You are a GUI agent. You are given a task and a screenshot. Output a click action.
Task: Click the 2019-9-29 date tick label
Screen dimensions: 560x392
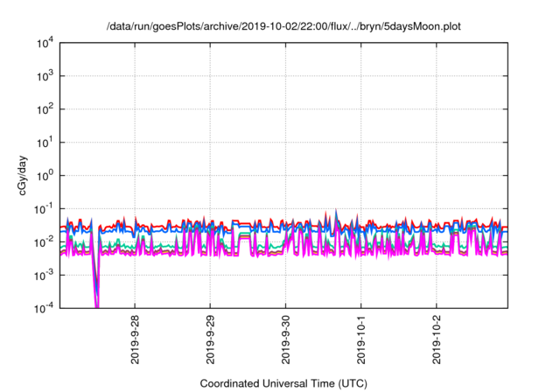point(210,339)
